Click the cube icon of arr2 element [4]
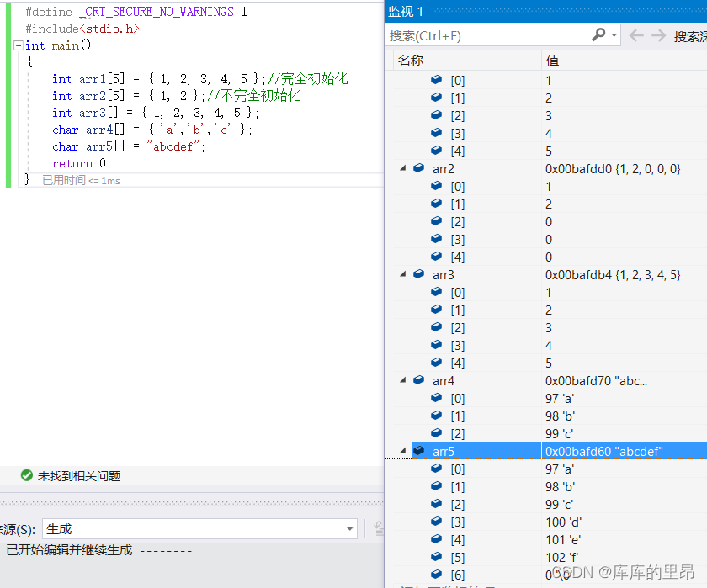The height and width of the screenshot is (588, 707). click(x=437, y=257)
